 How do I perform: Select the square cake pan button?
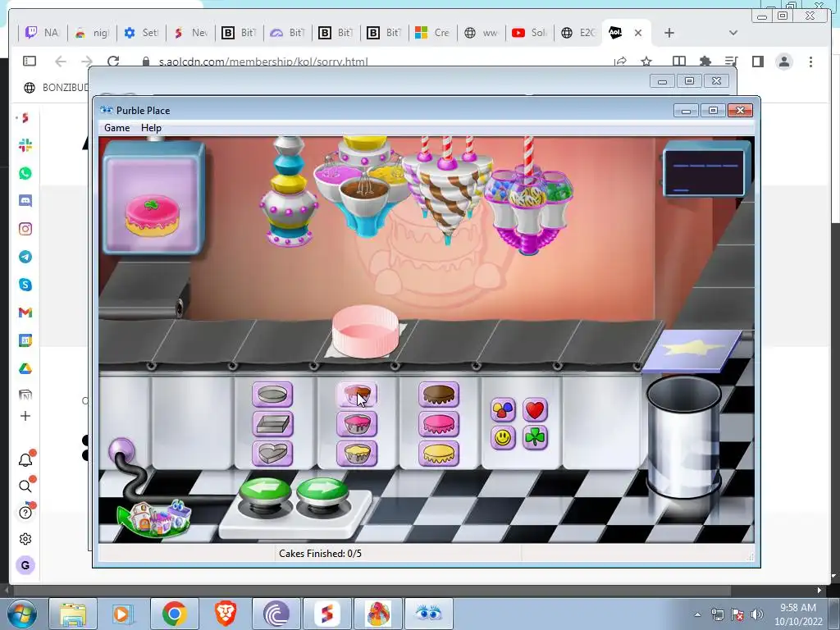pos(272,424)
